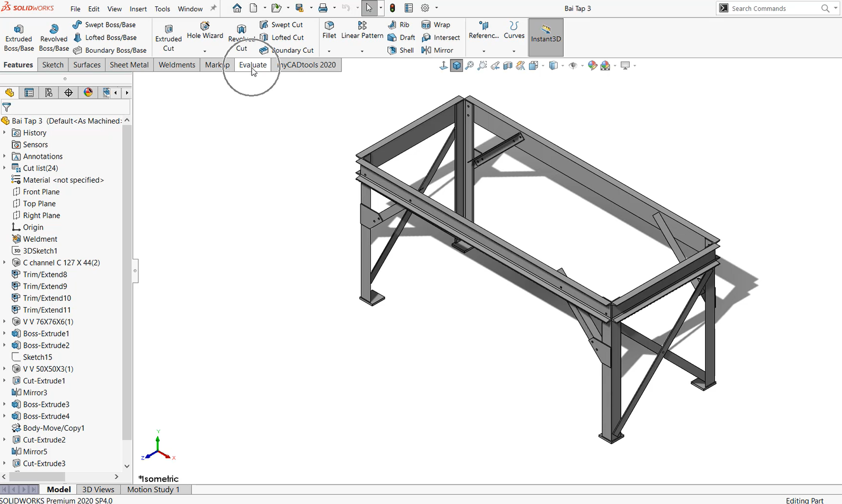Click the Rebuild traffic light icon
The image size is (842, 504).
point(392,8)
